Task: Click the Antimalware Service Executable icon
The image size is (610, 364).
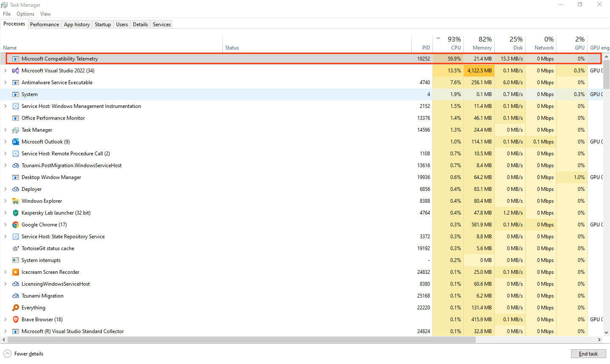Action: coord(16,83)
